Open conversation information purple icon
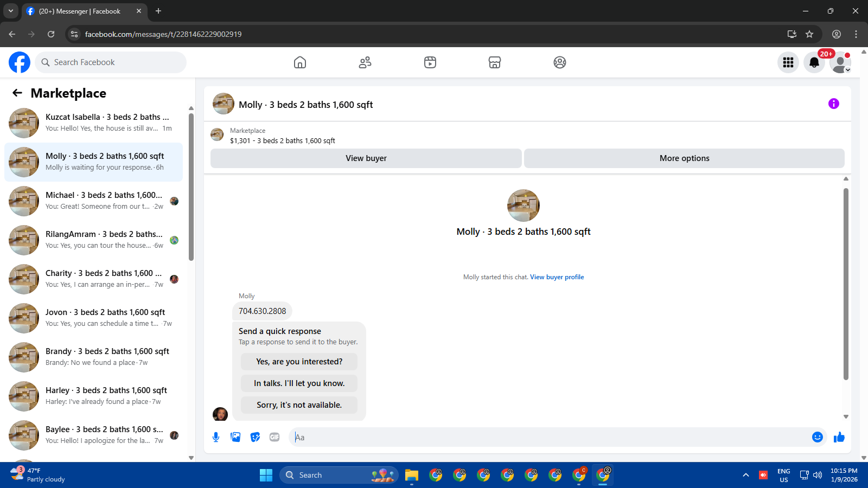Image resolution: width=868 pixels, height=488 pixels. (x=834, y=104)
